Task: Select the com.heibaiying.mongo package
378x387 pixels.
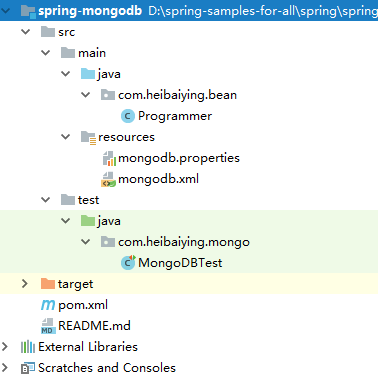Action: click(x=184, y=242)
